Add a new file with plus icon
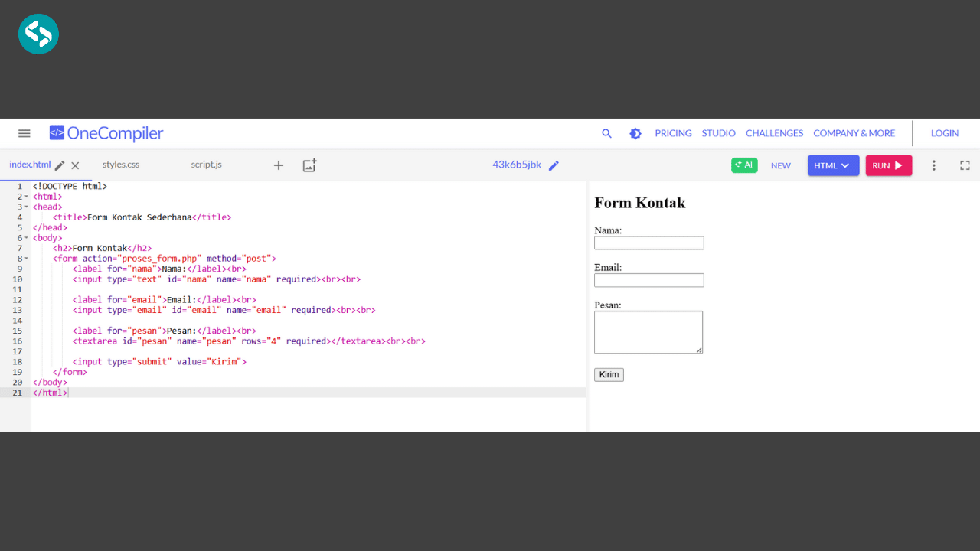Screen dimensions: 980x551 pos(279,165)
